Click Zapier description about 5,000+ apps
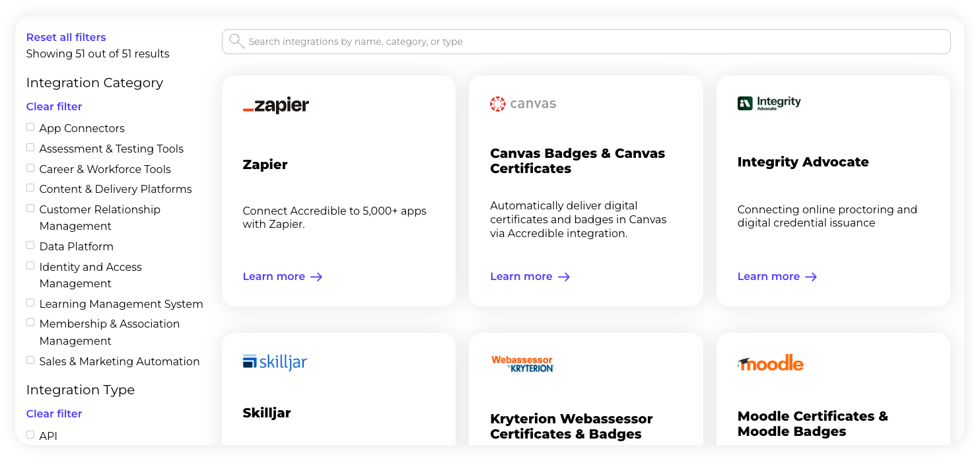This screenshot has width=980, height=461. pos(335,217)
